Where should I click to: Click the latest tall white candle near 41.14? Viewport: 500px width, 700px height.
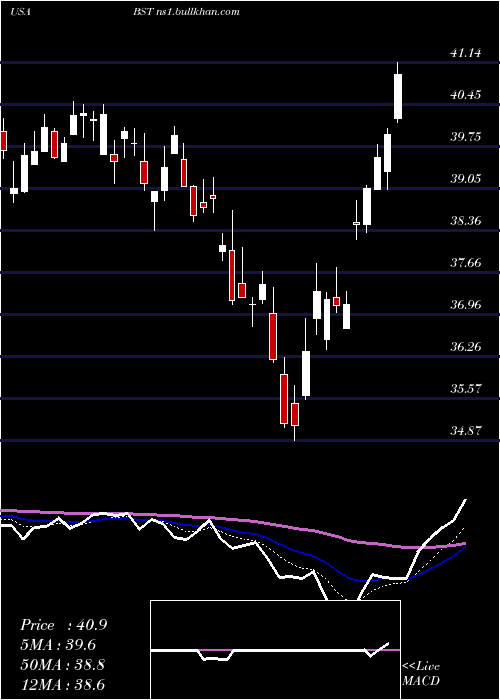click(x=398, y=96)
